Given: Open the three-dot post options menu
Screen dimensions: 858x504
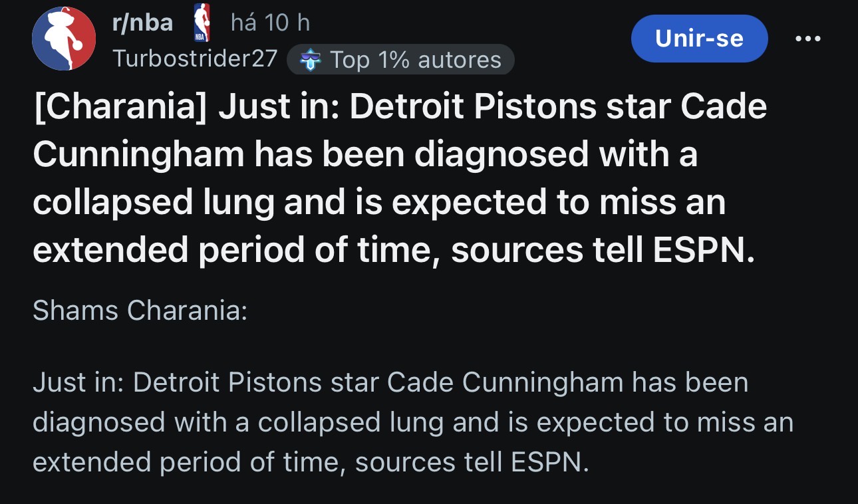Looking at the screenshot, I should pos(808,39).
